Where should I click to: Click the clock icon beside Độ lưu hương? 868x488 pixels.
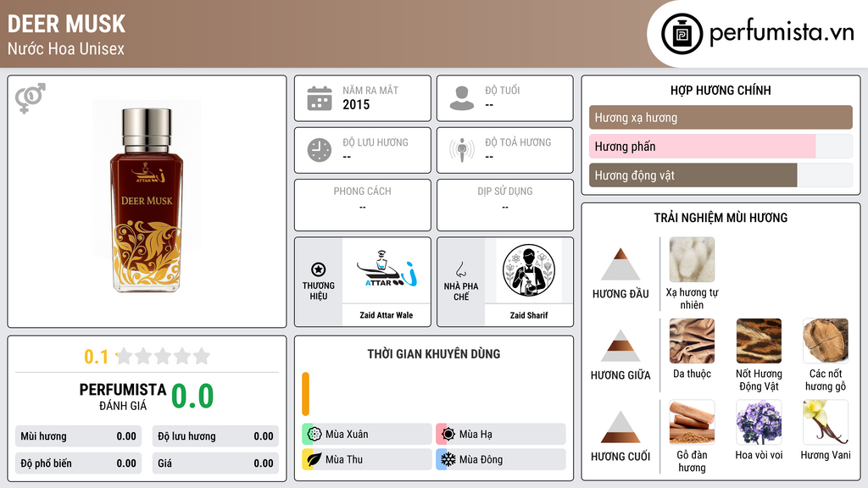click(320, 150)
